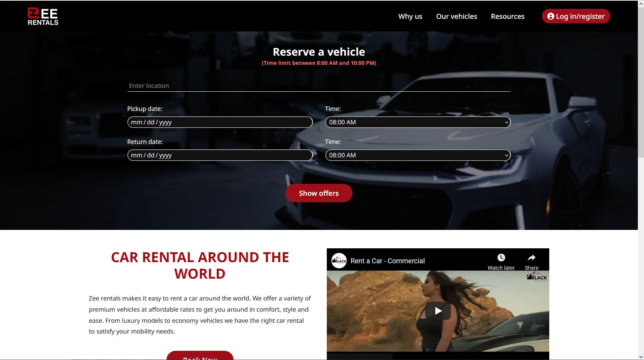
Task: Click the Zee Rentals logo
Action: point(43,17)
